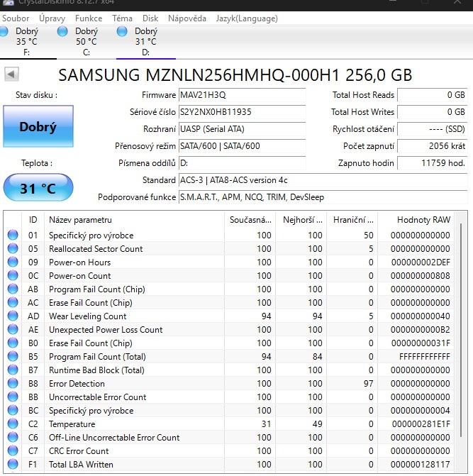Select the F: drive tab
Viewport: 473px width, 476px height.
click(x=28, y=42)
